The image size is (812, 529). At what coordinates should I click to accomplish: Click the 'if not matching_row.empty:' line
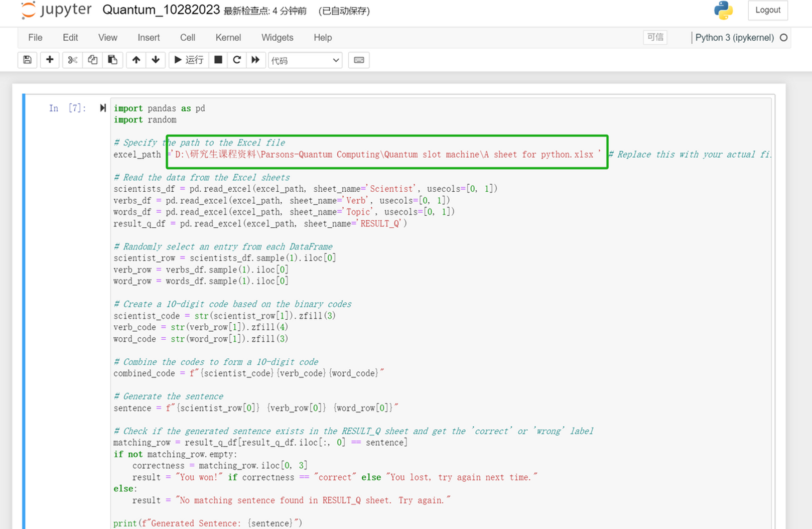tap(175, 454)
